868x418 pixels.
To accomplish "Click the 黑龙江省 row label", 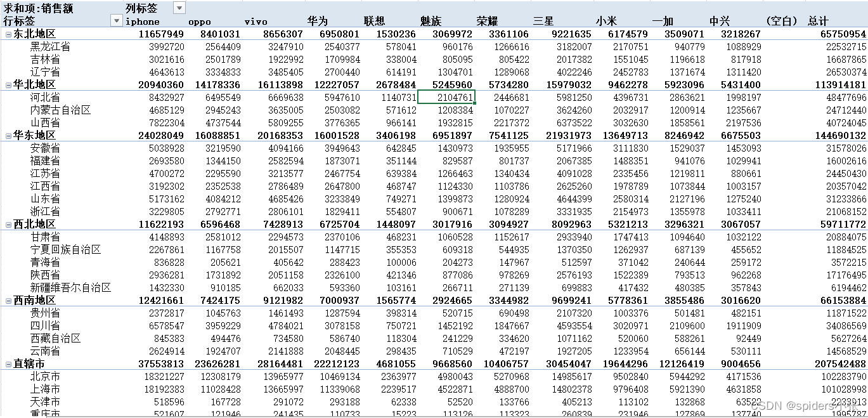I will pos(50,46).
